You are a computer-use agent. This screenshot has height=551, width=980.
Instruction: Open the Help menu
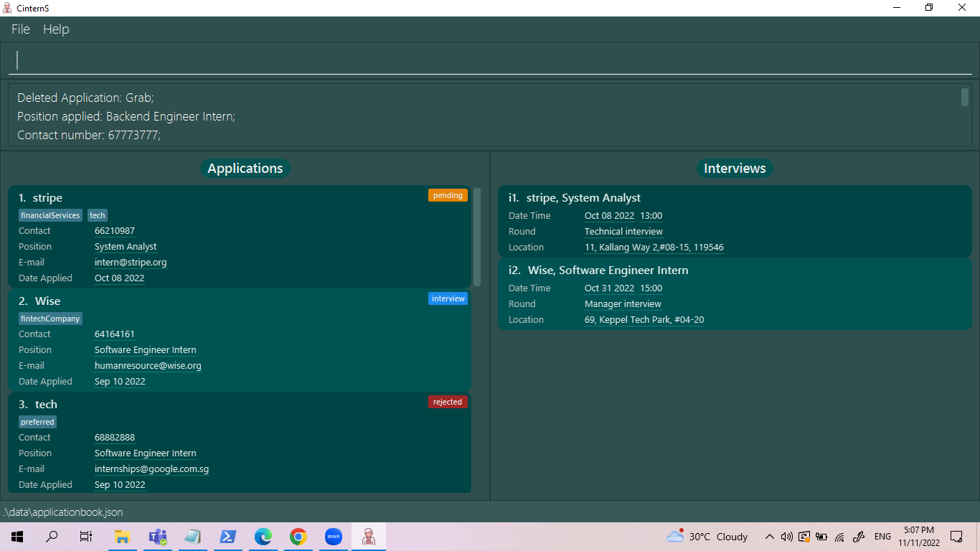[x=56, y=29]
